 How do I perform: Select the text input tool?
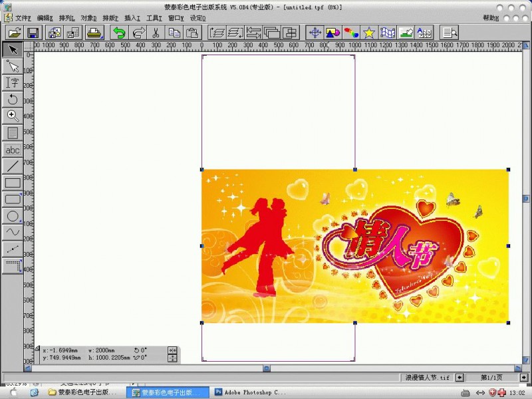(x=12, y=82)
